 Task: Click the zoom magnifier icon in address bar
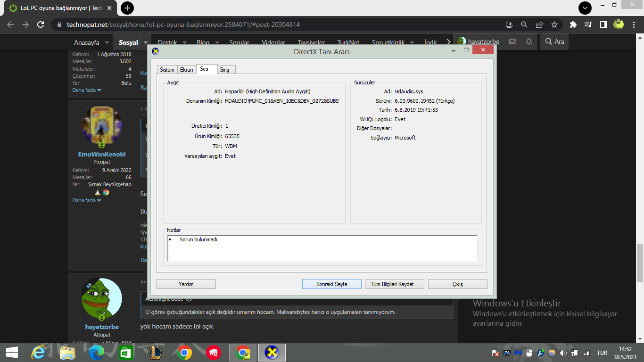(x=524, y=25)
